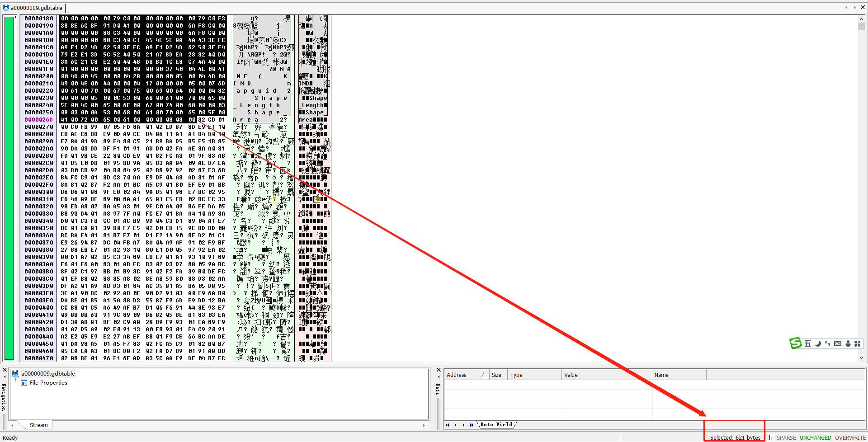Select the Stream tab
This screenshot has height=442, width=868.
click(38, 425)
